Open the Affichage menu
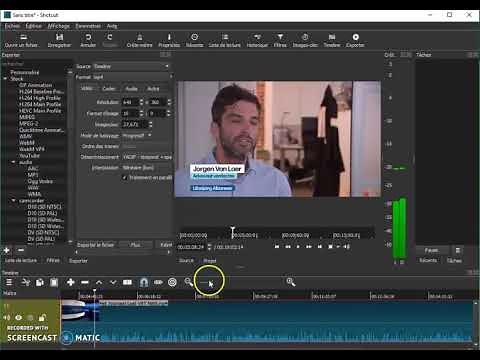Image resolution: width=480 pixels, height=360 pixels. pos(59,26)
